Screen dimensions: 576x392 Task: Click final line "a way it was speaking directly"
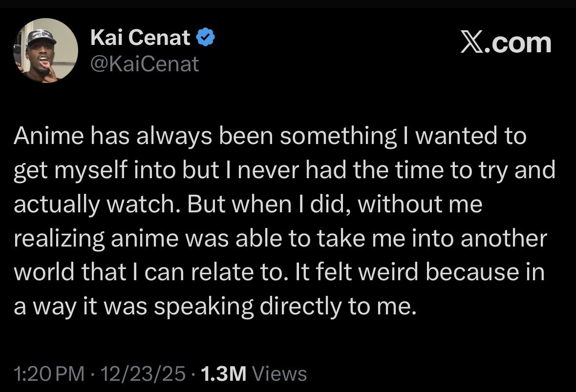215,307
